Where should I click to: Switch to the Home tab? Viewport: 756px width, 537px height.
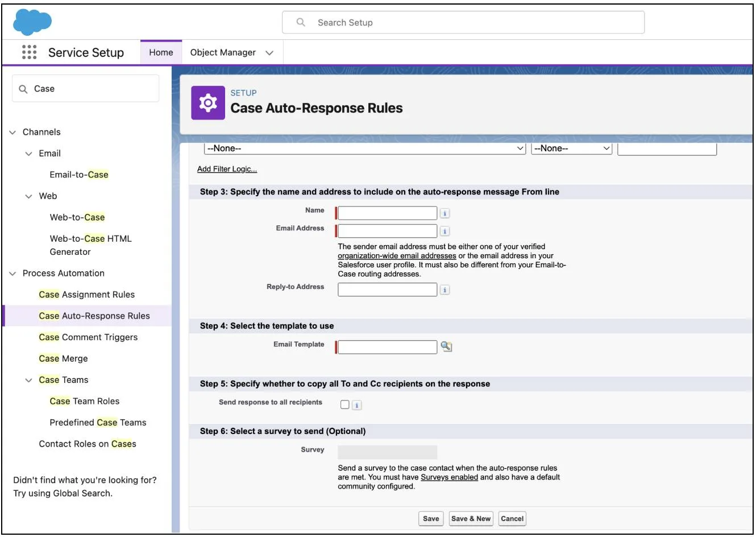161,52
